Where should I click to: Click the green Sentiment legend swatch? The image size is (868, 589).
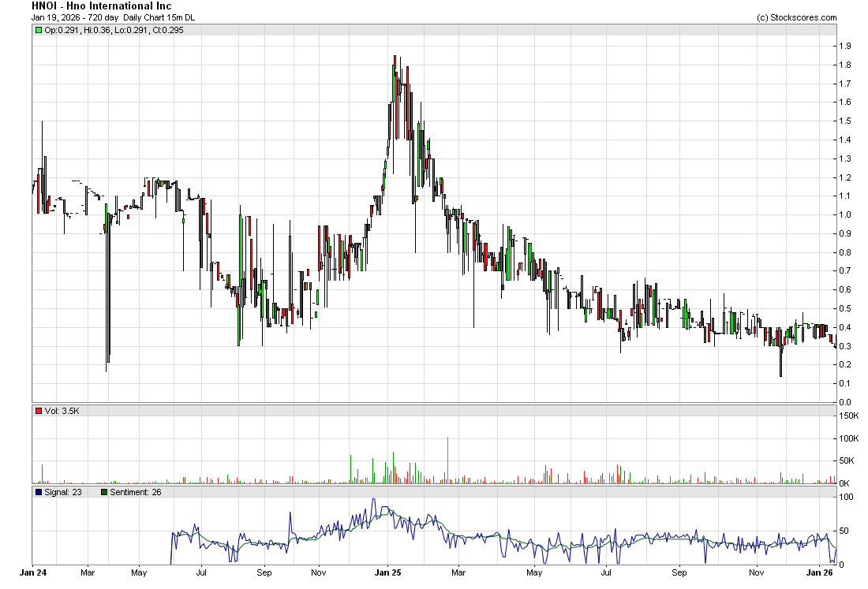(103, 492)
